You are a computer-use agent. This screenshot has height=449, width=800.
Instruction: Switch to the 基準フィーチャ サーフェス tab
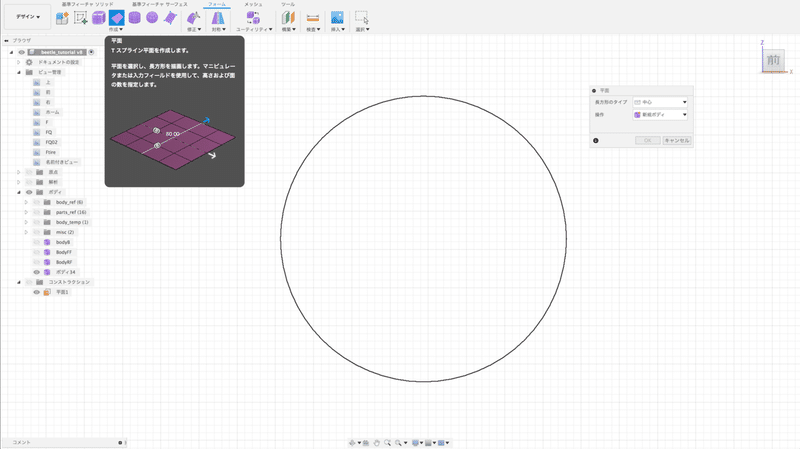click(160, 4)
